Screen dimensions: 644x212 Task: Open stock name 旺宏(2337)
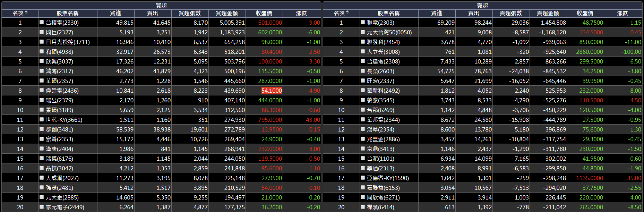(x=380, y=81)
